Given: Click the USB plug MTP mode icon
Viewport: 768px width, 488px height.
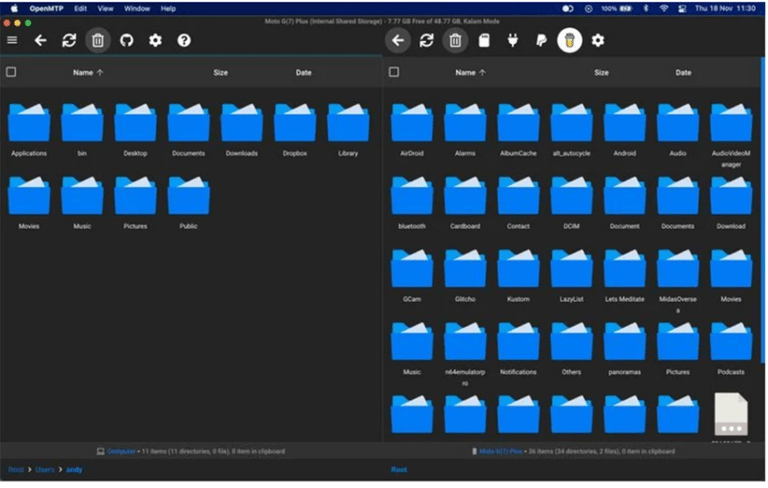Looking at the screenshot, I should (x=513, y=40).
